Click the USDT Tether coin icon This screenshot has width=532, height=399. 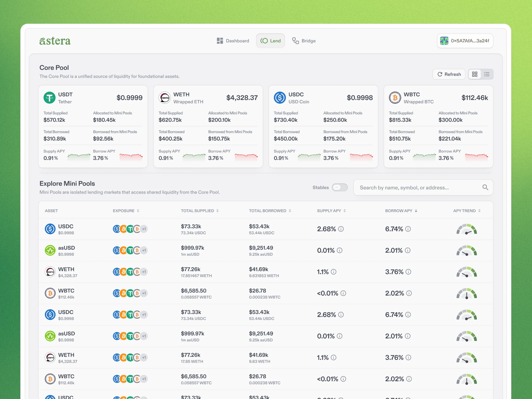(50, 98)
